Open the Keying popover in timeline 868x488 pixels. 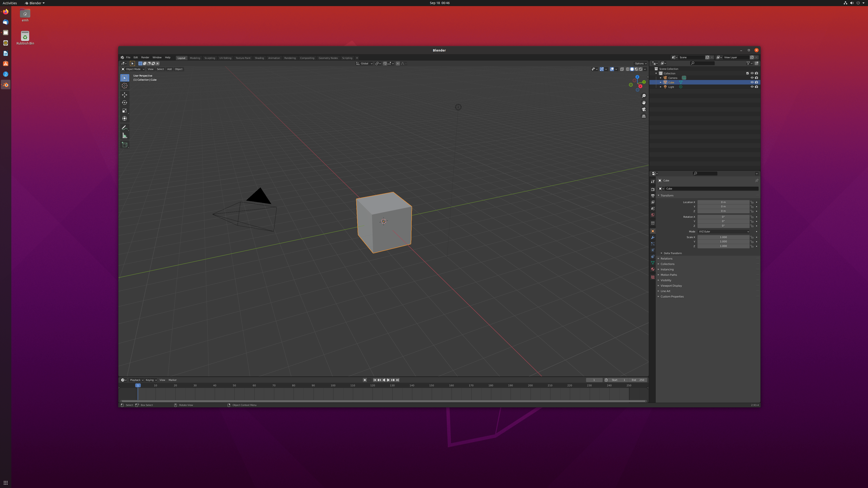[x=151, y=380]
